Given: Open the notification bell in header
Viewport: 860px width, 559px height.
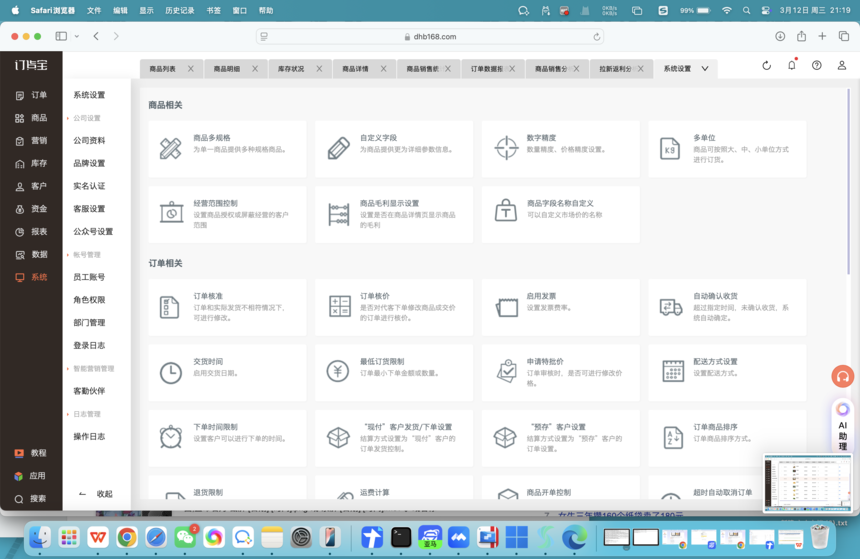Looking at the screenshot, I should [x=791, y=65].
